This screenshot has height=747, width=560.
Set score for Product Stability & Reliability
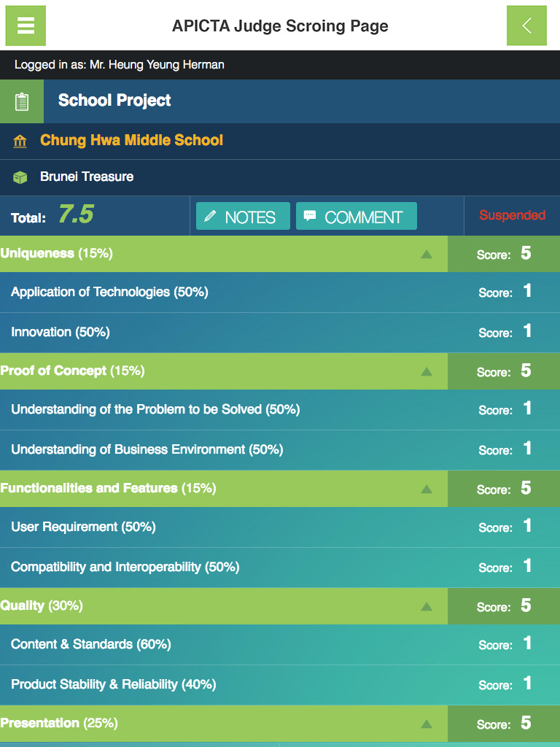coord(505,684)
